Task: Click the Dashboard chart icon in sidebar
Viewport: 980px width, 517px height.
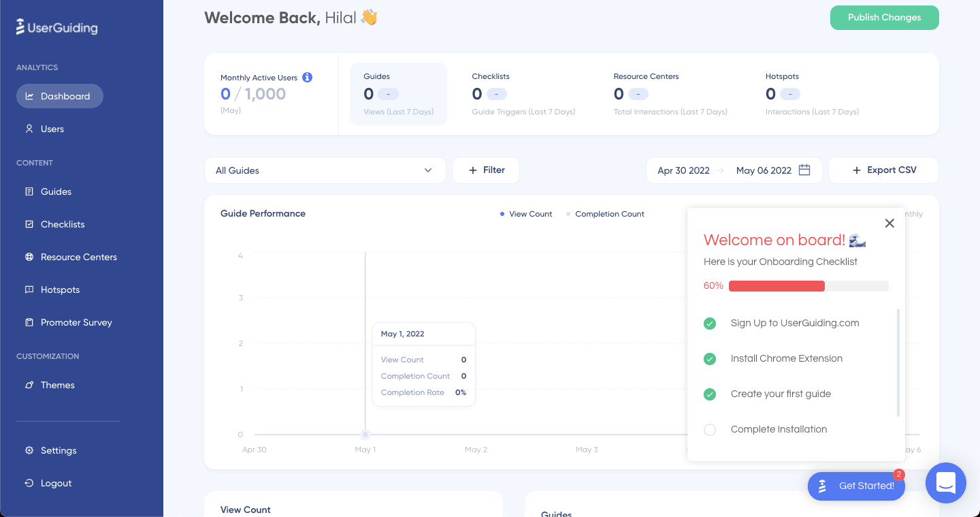Action: coord(29,96)
